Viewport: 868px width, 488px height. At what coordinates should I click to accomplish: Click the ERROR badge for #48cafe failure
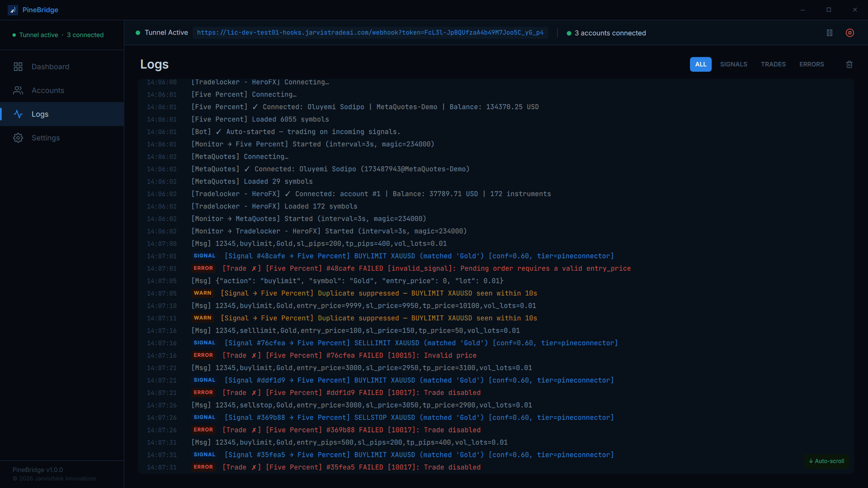click(x=203, y=268)
